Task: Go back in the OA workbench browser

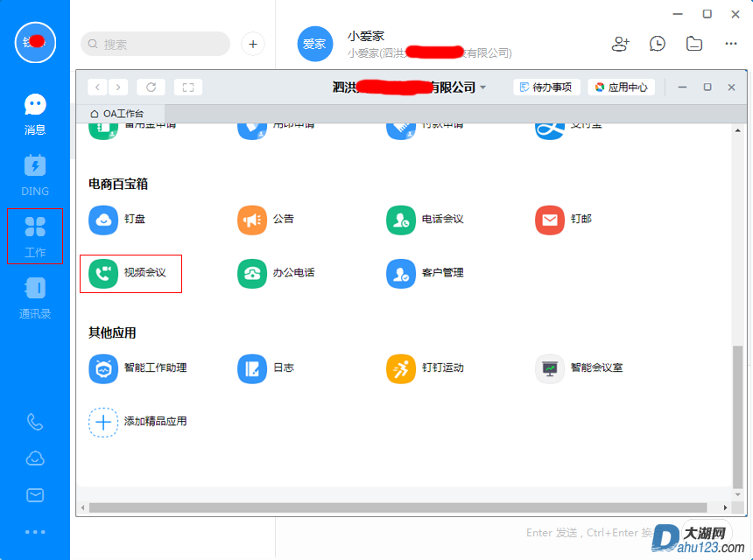Action: pos(98,87)
